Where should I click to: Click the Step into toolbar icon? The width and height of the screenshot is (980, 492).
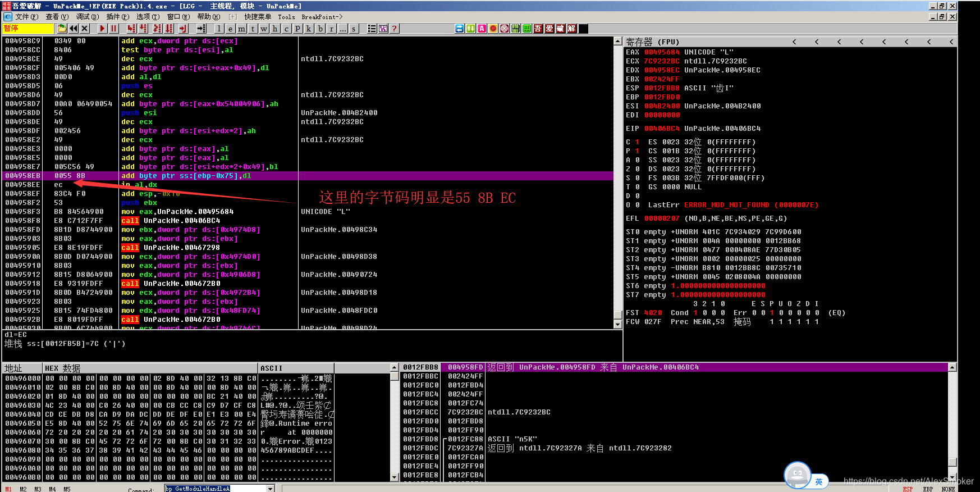tap(131, 29)
